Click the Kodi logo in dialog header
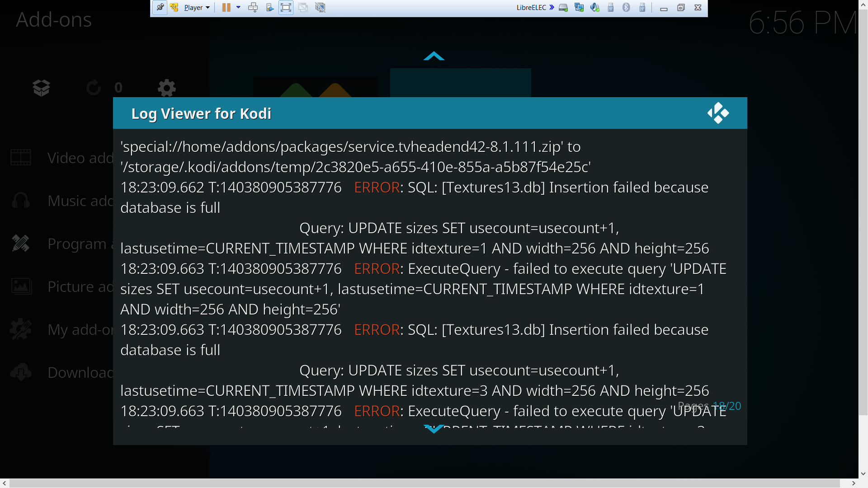Image resolution: width=868 pixels, height=488 pixels. [x=718, y=113]
